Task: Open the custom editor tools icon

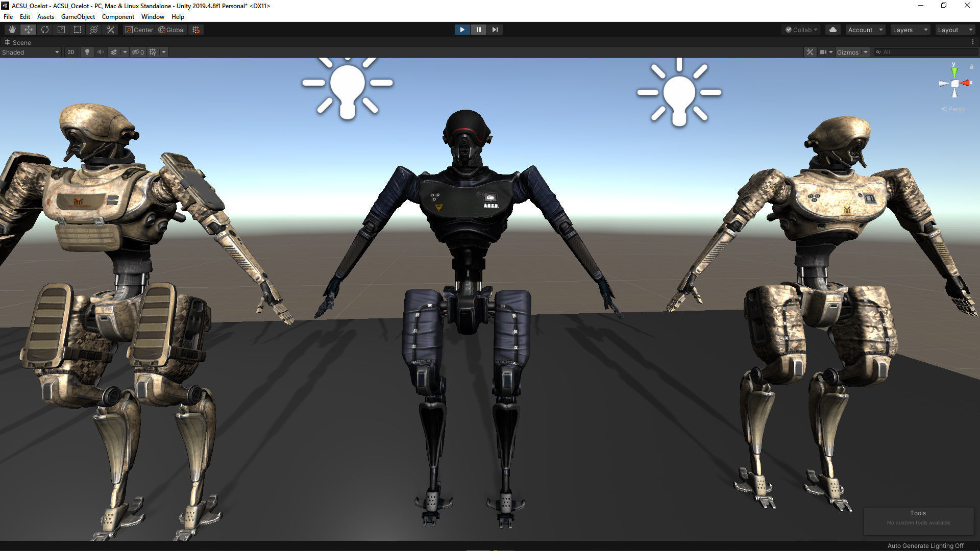Action: tap(110, 30)
